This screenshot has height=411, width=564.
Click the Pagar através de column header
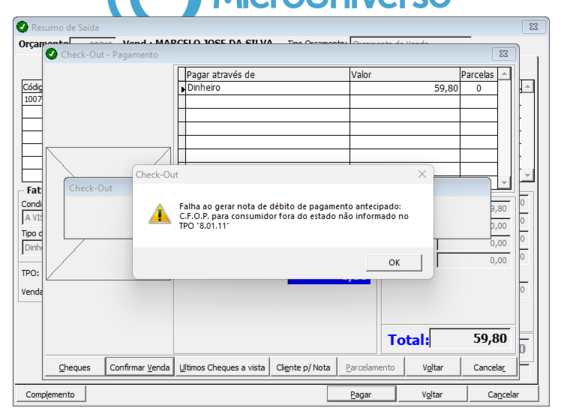267,74
